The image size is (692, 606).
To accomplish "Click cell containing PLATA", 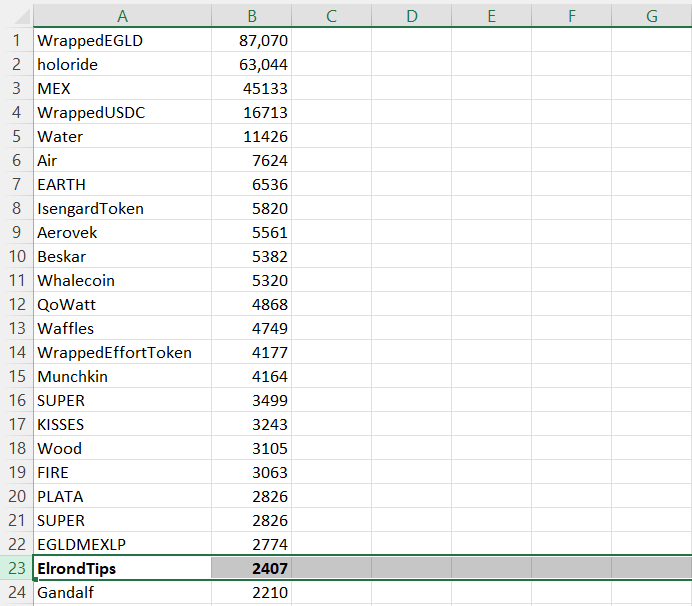I will coord(123,496).
